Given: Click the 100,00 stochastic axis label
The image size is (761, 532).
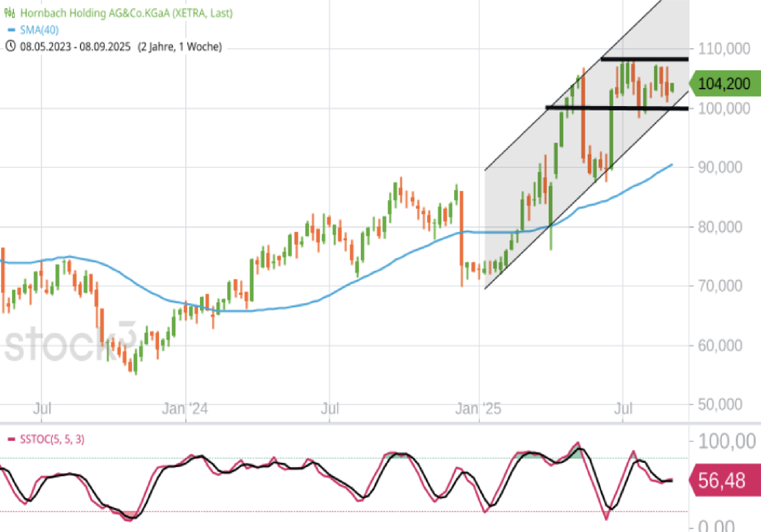Looking at the screenshot, I should point(727,441).
